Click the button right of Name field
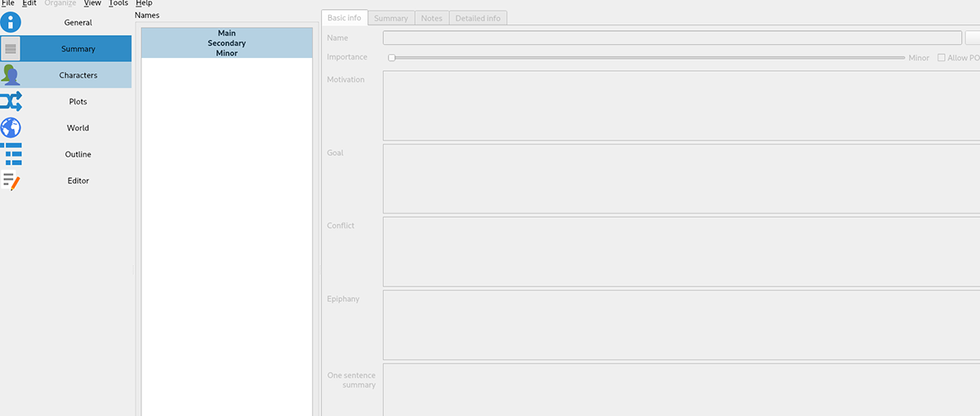Image resolution: width=980 pixels, height=416 pixels. pyautogui.click(x=973, y=38)
